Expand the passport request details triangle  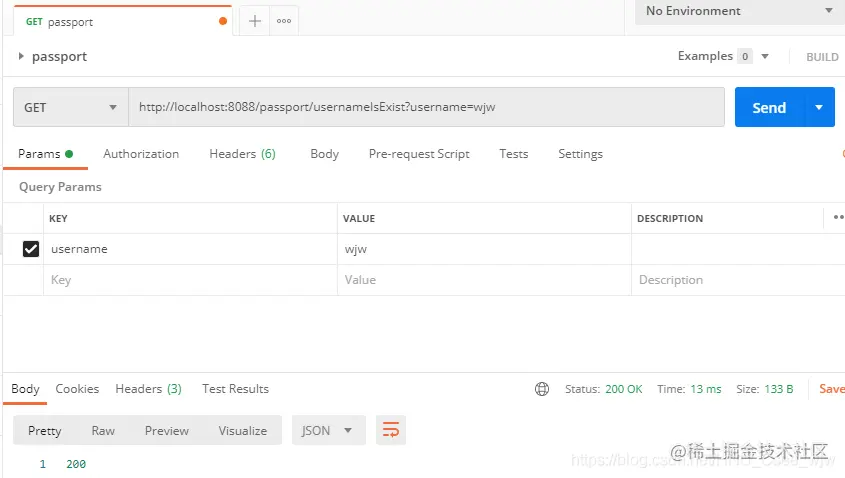(x=20, y=56)
